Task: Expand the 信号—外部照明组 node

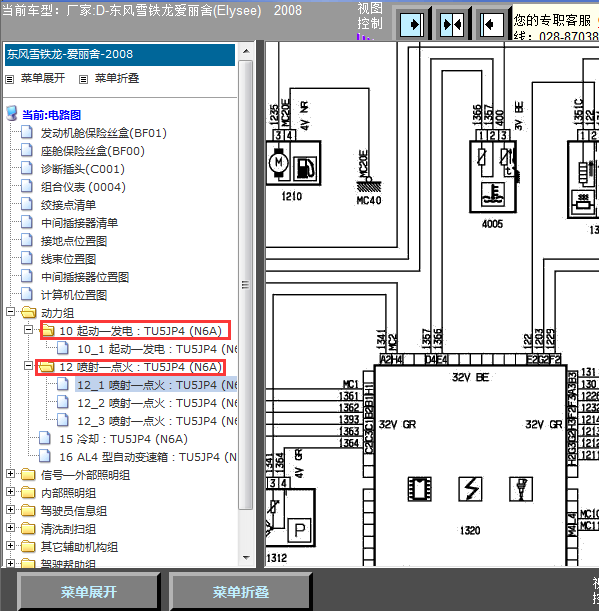Action: coord(11,474)
